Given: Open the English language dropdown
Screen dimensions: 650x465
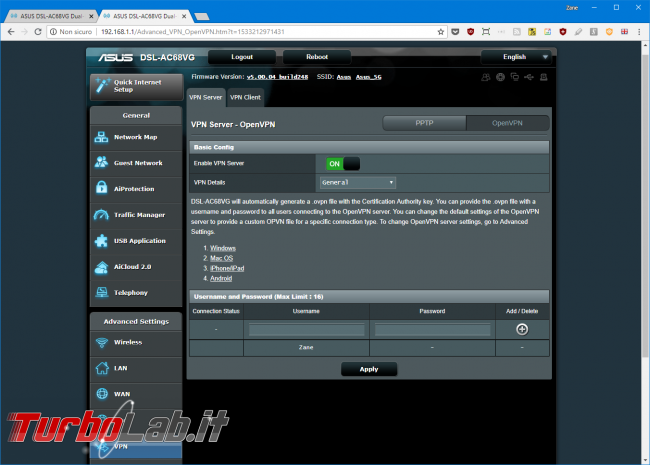Looking at the screenshot, I should [516, 57].
